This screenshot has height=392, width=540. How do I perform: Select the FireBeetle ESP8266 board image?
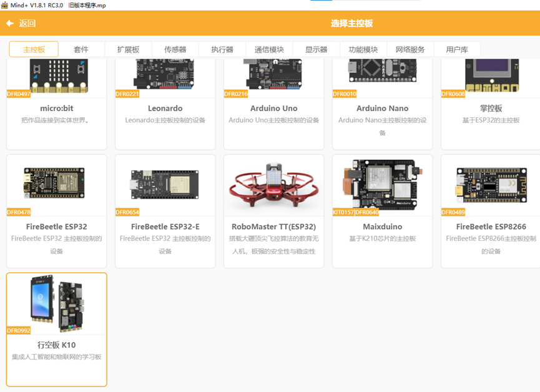tap(491, 182)
